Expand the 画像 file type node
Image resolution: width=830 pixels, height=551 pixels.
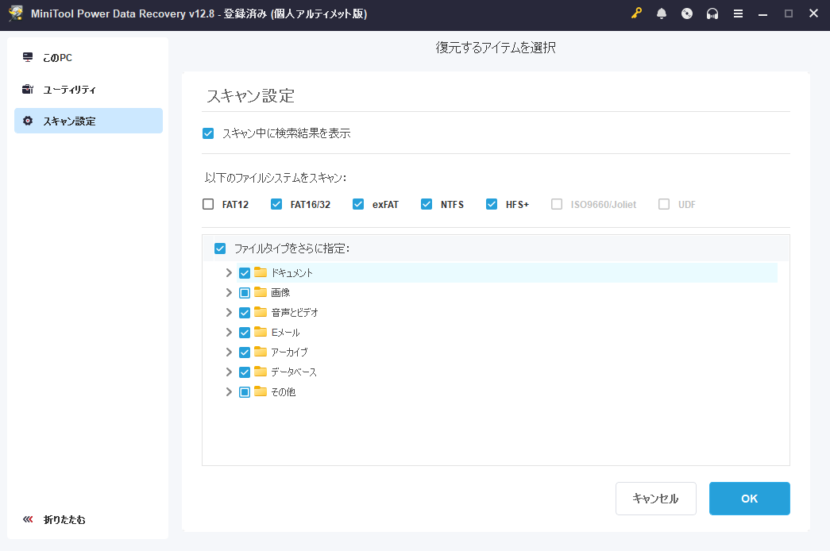pos(229,293)
